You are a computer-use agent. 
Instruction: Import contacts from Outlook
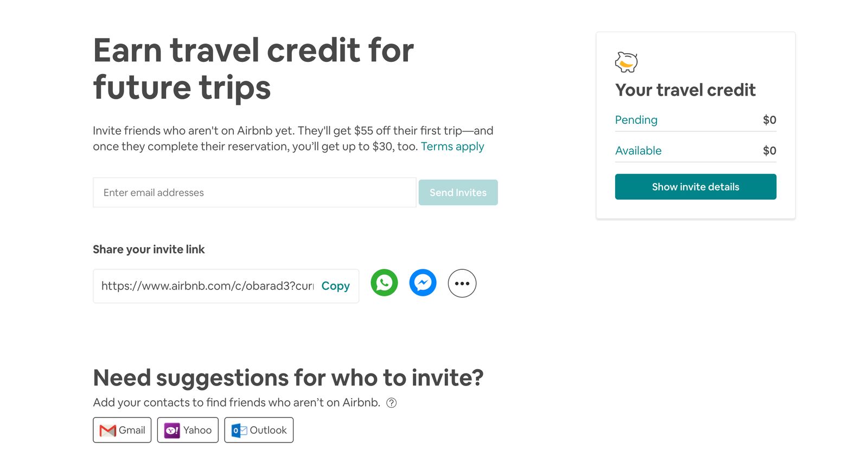tap(259, 430)
